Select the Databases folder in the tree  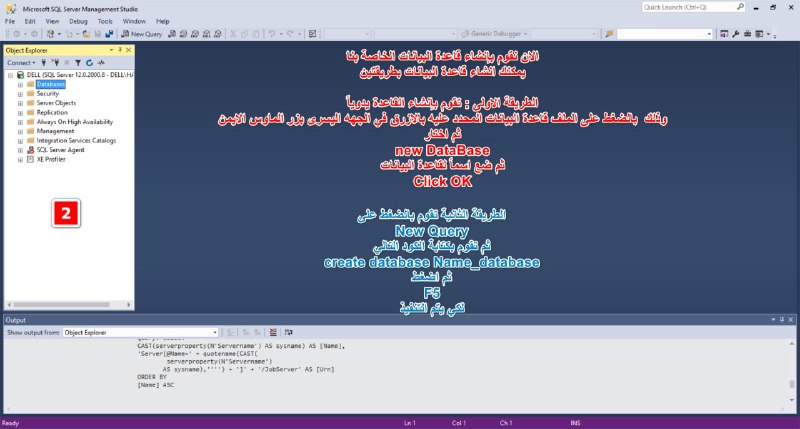[51, 84]
